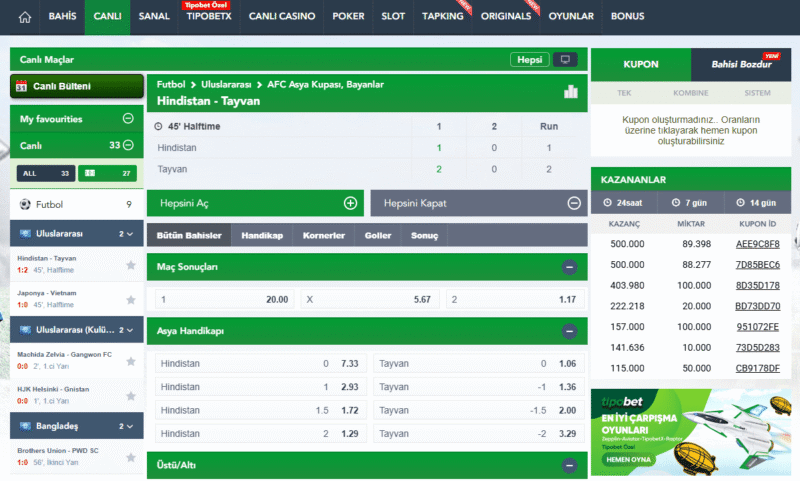Click the Uluslararası breadcrumb link
This screenshot has height=481, width=800.
(226, 85)
